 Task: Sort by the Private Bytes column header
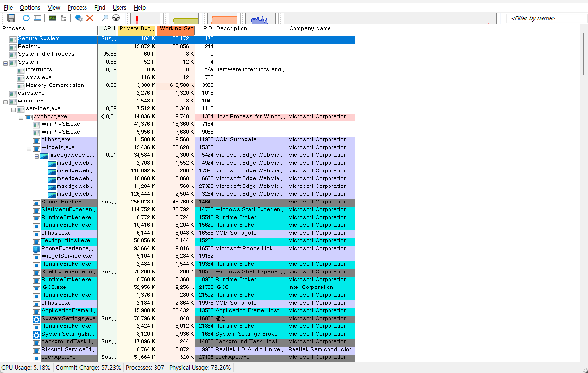(137, 29)
